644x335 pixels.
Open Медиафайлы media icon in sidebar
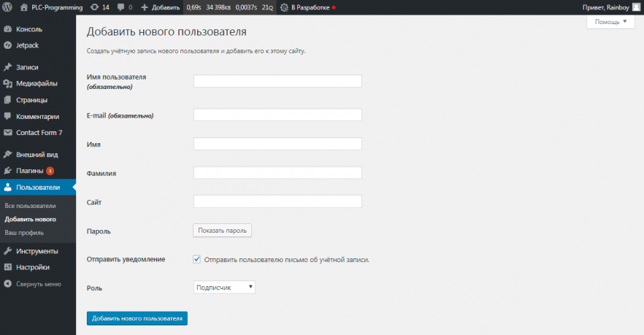(7, 83)
